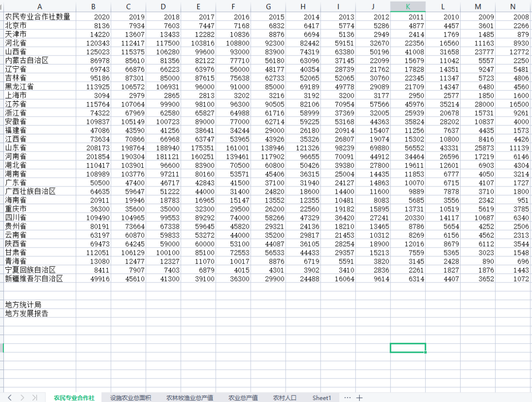Show more sheets via ellipsis icon
Screen dimensions: 532x402
pyautogui.click(x=348, y=398)
